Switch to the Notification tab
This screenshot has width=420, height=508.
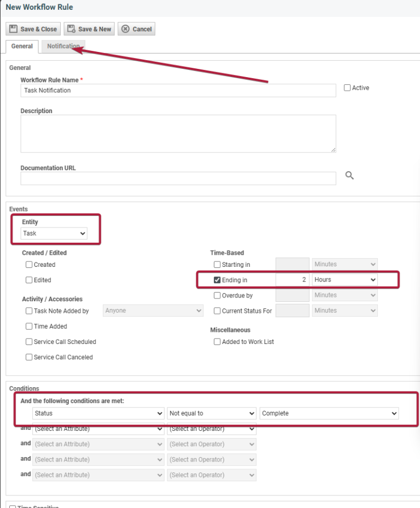[62, 46]
